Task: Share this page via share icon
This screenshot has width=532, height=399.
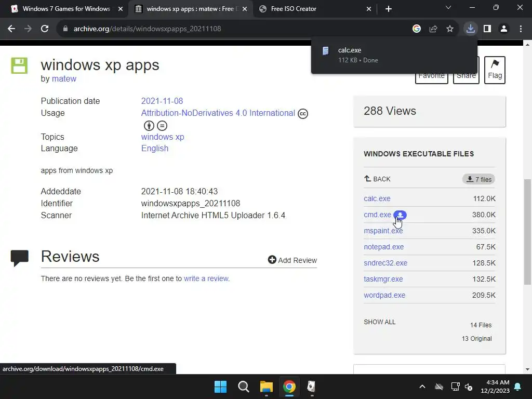Action: point(433,29)
